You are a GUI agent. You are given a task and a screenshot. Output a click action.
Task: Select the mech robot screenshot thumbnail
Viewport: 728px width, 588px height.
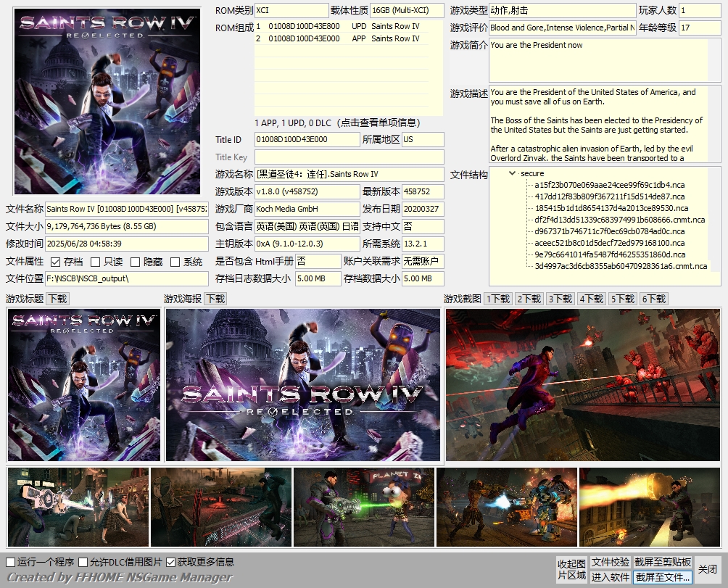[506, 507]
